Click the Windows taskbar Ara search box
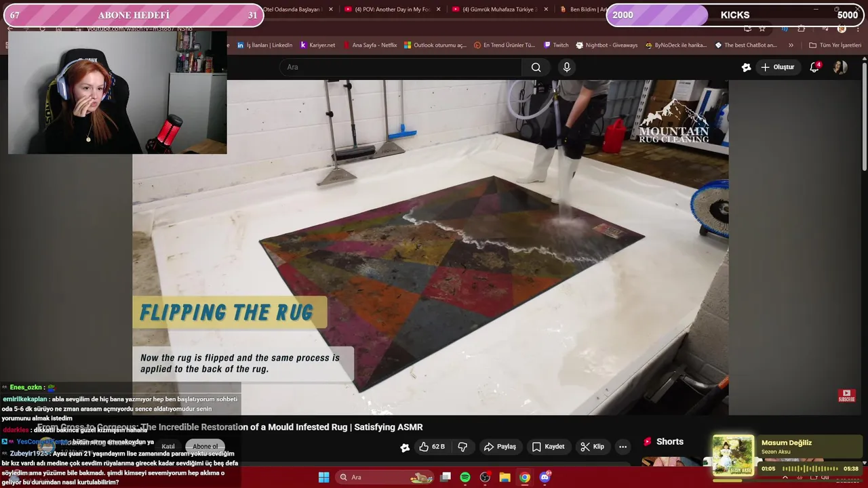Screen dimensions: 868x488 (x=384, y=477)
